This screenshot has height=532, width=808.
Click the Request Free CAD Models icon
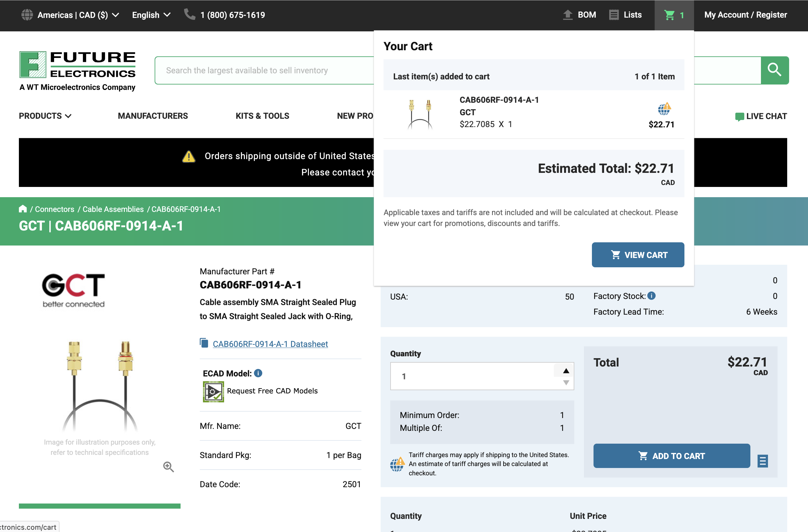pos(213,391)
